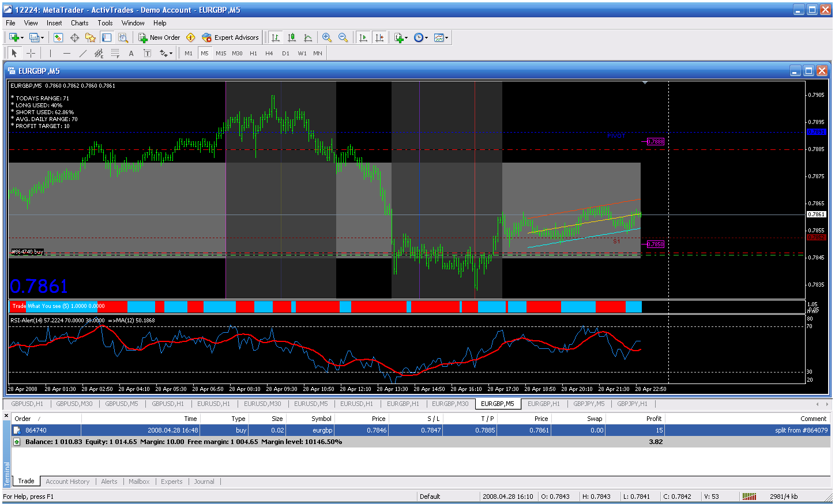The width and height of the screenshot is (835, 504).
Task: Open the Strategy Tester icon
Action: (123, 37)
